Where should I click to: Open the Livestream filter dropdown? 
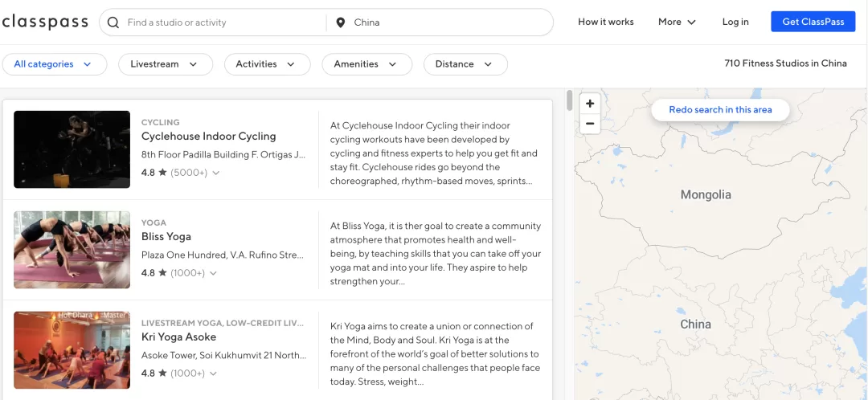pyautogui.click(x=166, y=64)
